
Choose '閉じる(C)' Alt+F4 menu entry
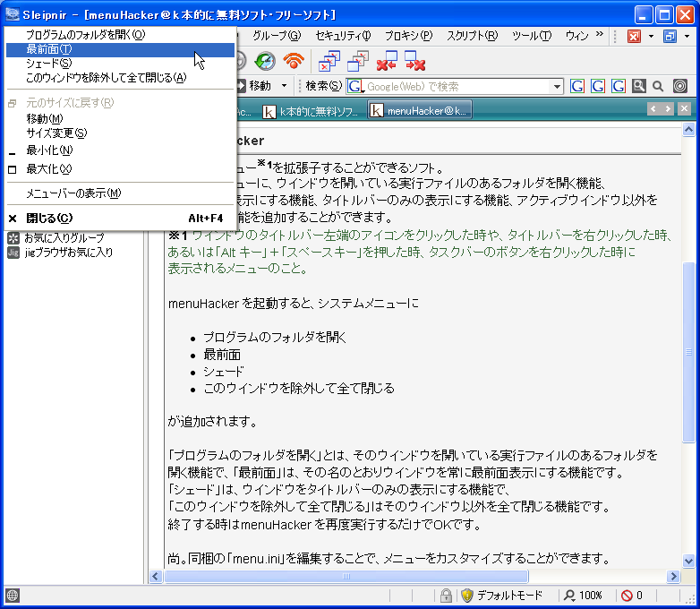[x=120, y=218]
